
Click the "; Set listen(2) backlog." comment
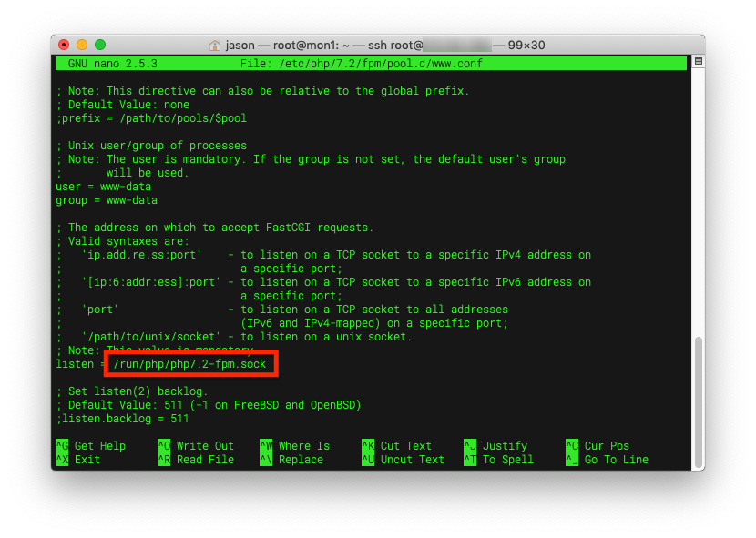pos(132,391)
